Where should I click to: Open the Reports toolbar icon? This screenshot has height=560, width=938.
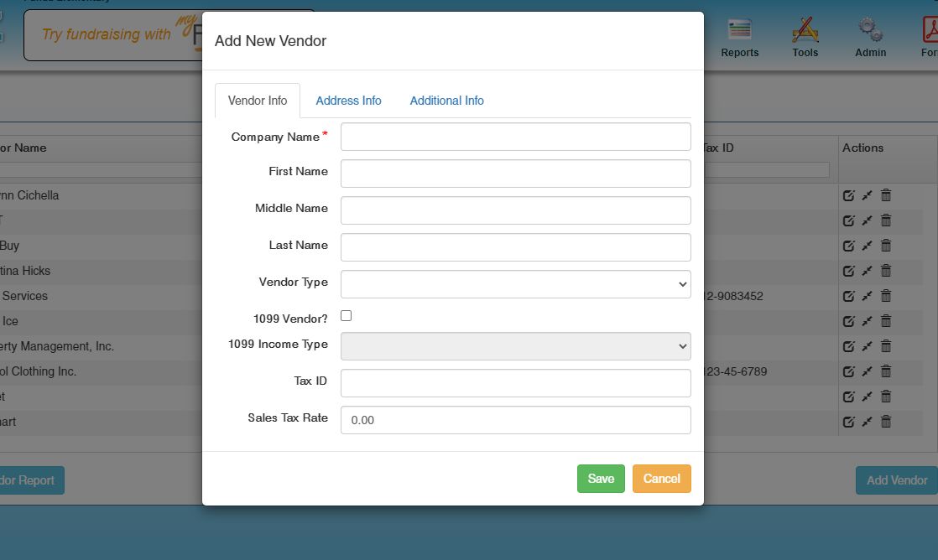[739, 38]
